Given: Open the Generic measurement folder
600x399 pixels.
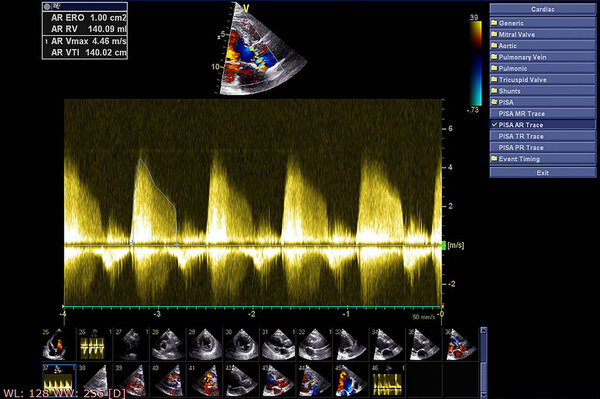Looking at the screenshot, I should click(542, 23).
